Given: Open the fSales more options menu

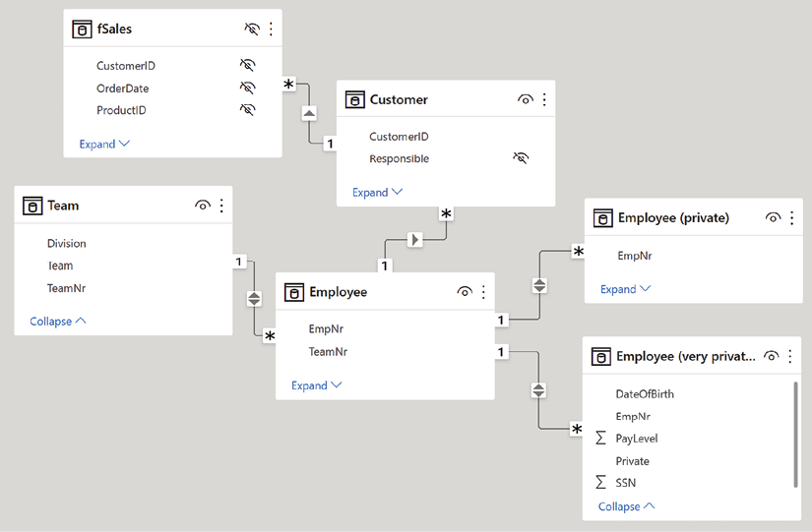Looking at the screenshot, I should click(271, 29).
